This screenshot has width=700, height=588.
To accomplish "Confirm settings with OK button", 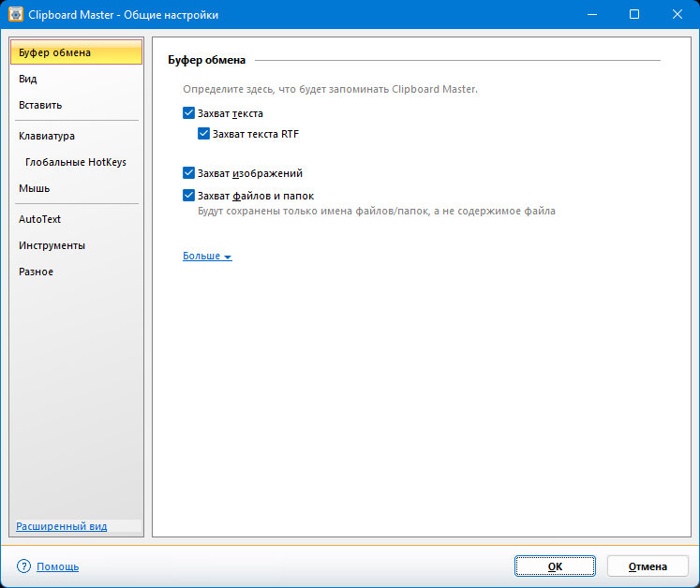I will click(x=555, y=566).
